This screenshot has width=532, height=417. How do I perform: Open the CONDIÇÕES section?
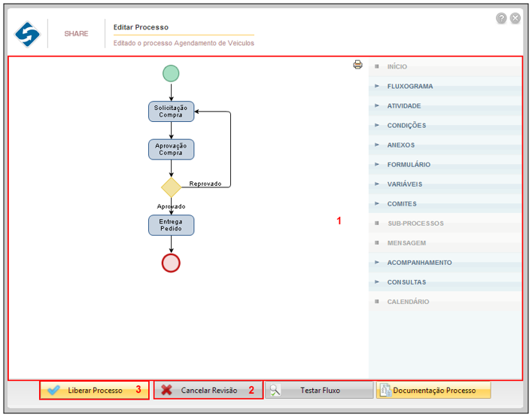point(445,126)
